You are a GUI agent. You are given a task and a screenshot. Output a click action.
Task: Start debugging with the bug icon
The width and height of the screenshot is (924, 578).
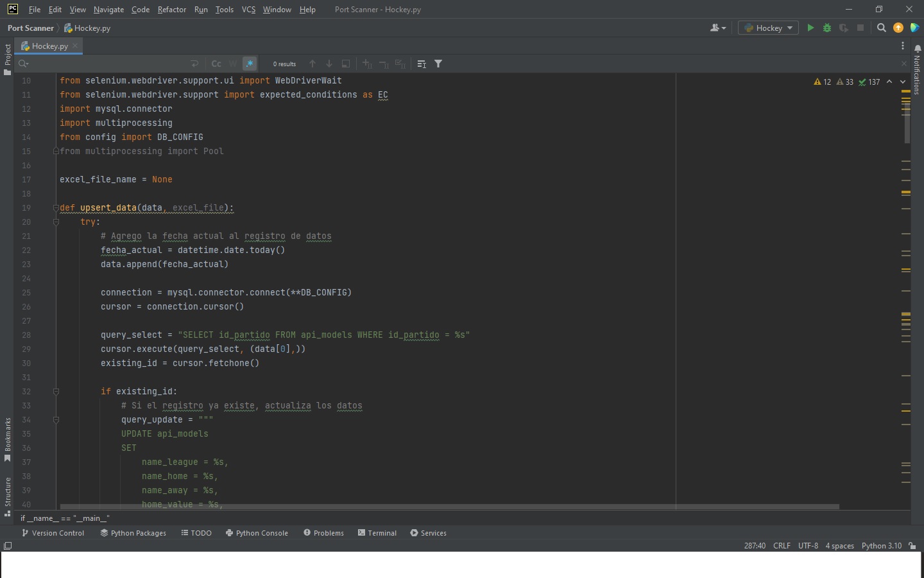coord(827,28)
